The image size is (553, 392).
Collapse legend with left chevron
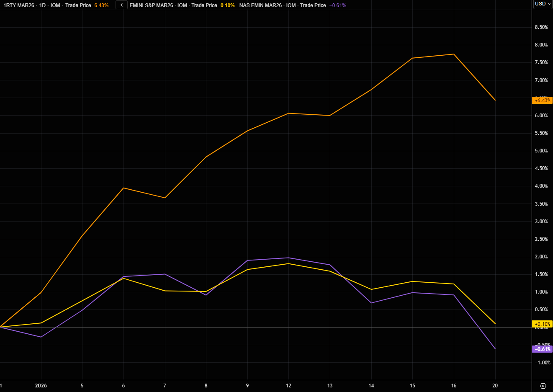[121, 5]
